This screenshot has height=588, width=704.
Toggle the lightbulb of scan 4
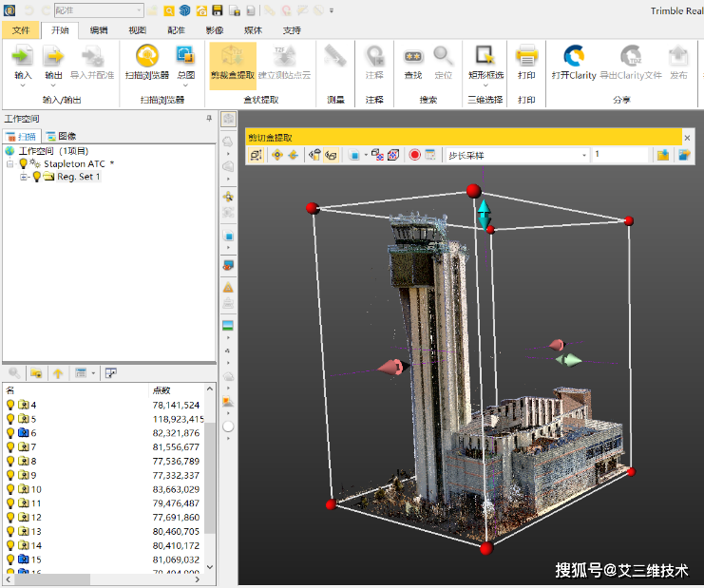[x=10, y=405]
